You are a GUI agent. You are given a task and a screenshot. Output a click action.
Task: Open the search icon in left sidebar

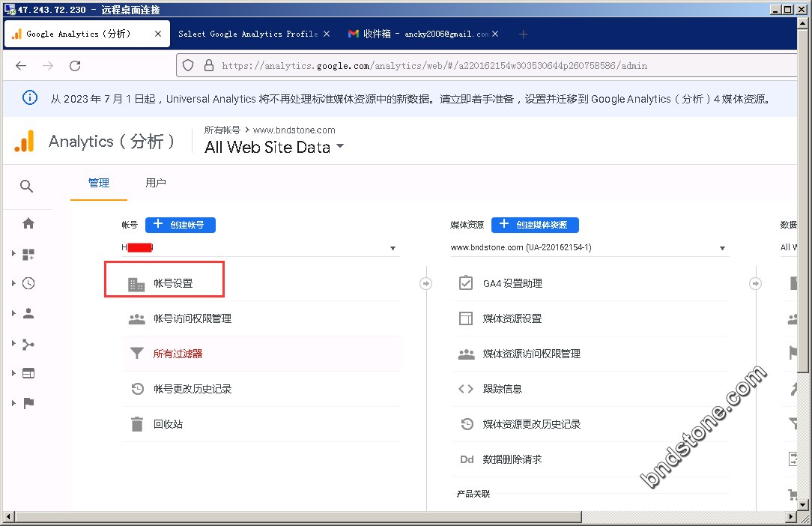click(26, 186)
